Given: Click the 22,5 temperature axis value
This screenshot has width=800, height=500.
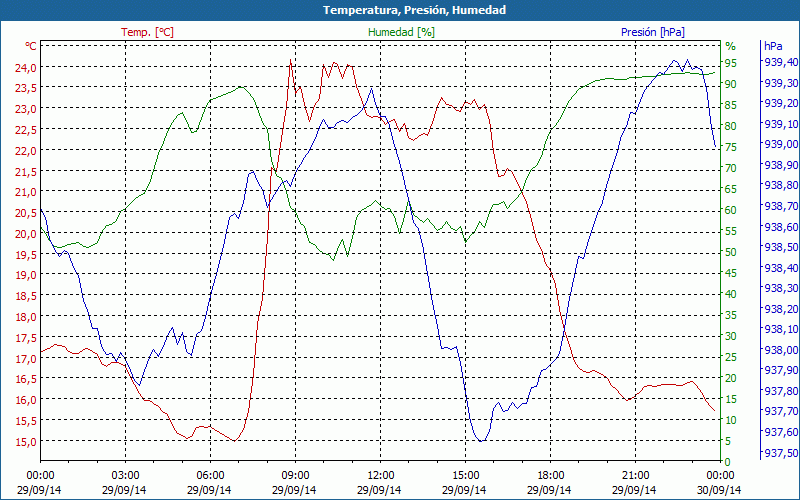Looking at the screenshot, I should (x=26, y=130).
